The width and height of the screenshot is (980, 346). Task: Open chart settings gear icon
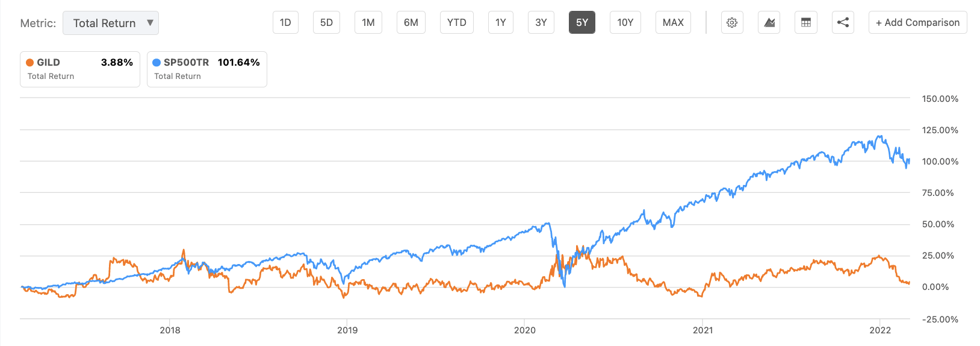coord(732,23)
